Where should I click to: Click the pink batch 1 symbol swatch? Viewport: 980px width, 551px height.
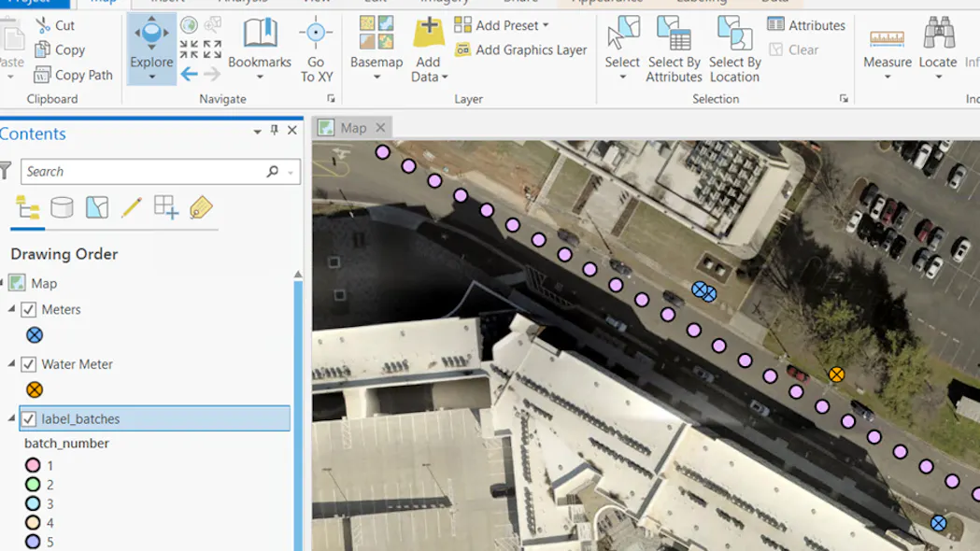point(33,465)
